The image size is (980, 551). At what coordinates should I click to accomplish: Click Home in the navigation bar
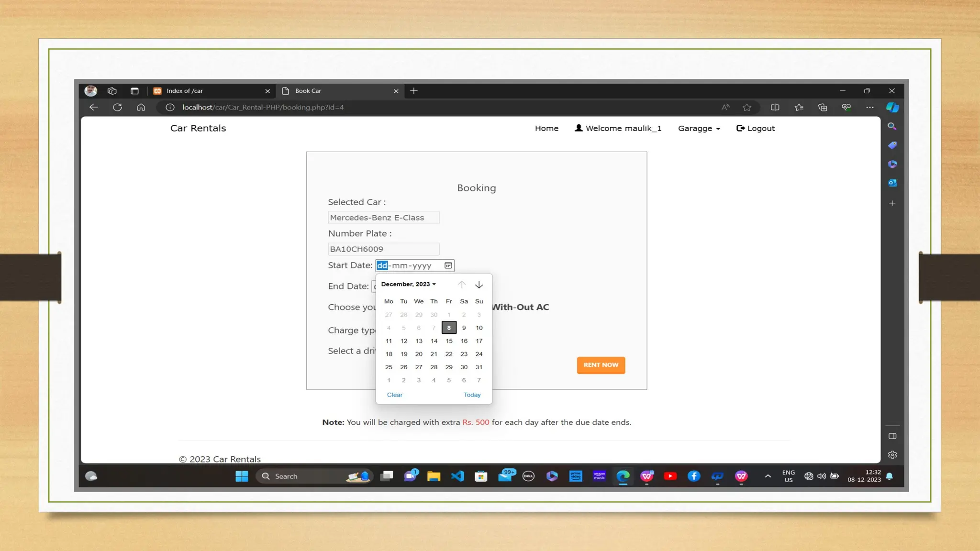pyautogui.click(x=546, y=128)
